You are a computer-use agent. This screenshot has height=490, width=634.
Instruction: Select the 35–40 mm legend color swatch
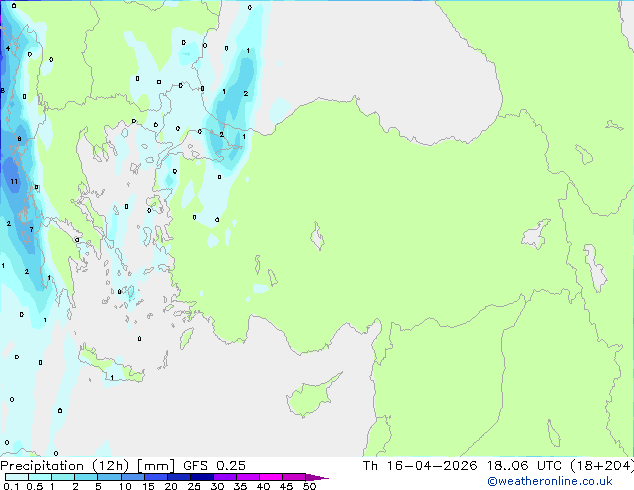(x=247, y=477)
